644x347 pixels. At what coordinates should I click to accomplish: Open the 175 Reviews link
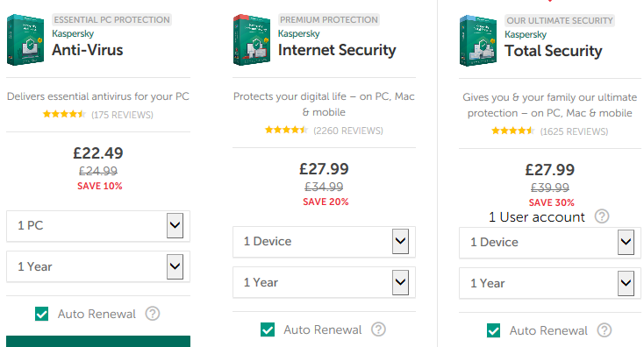pyautogui.click(x=122, y=115)
